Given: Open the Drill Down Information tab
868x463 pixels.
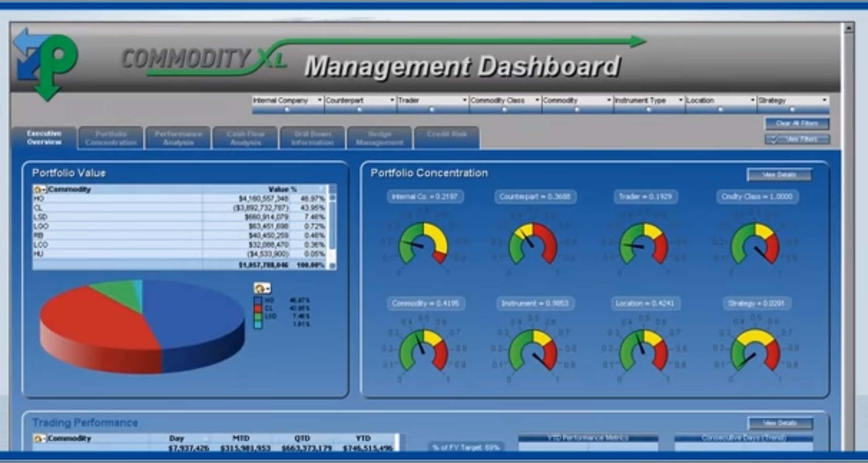Looking at the screenshot, I should 312,138.
